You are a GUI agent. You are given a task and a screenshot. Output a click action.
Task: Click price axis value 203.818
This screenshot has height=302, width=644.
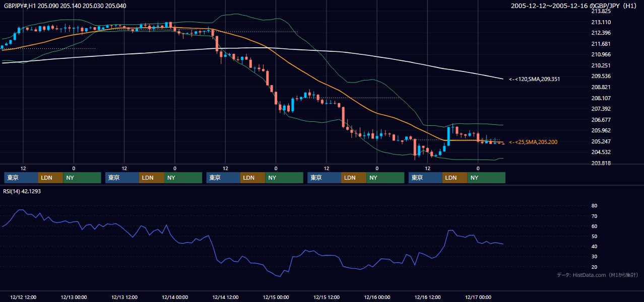[601, 163]
